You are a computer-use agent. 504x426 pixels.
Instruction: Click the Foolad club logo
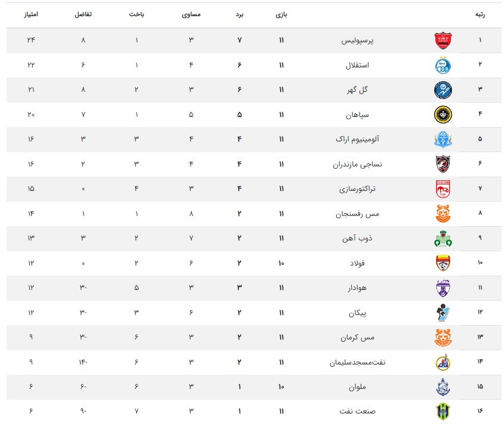(442, 263)
